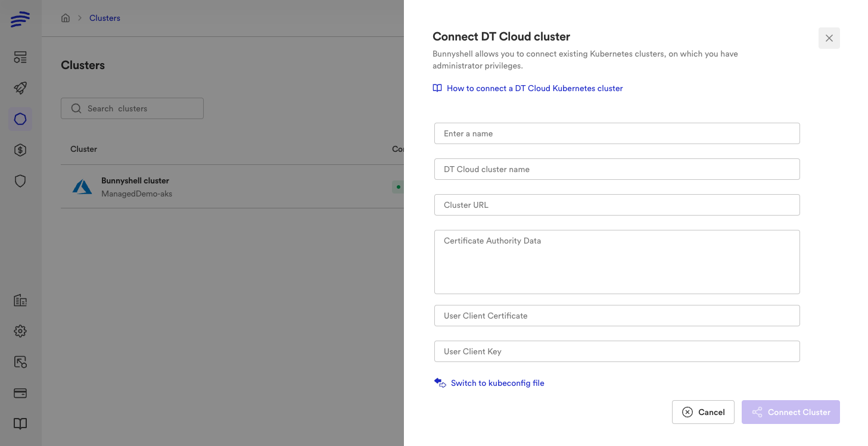Open the security shield sidebar icon
Image resolution: width=868 pixels, height=446 pixels.
[x=20, y=181]
